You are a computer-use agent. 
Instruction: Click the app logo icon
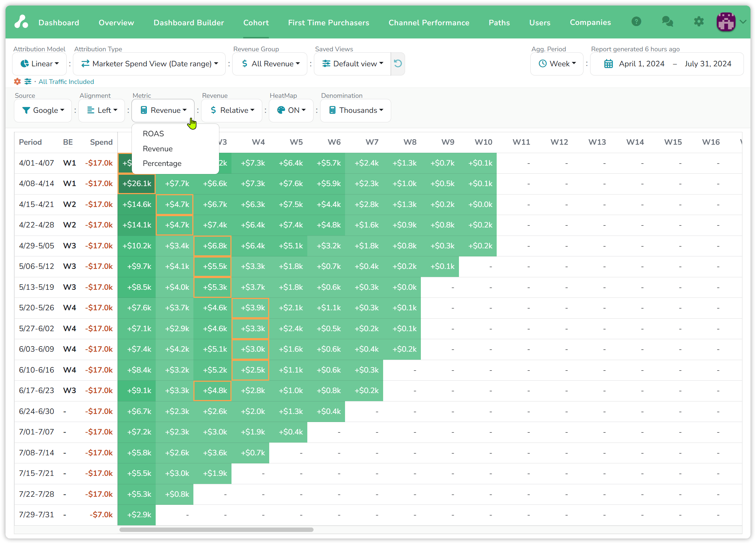point(21,22)
